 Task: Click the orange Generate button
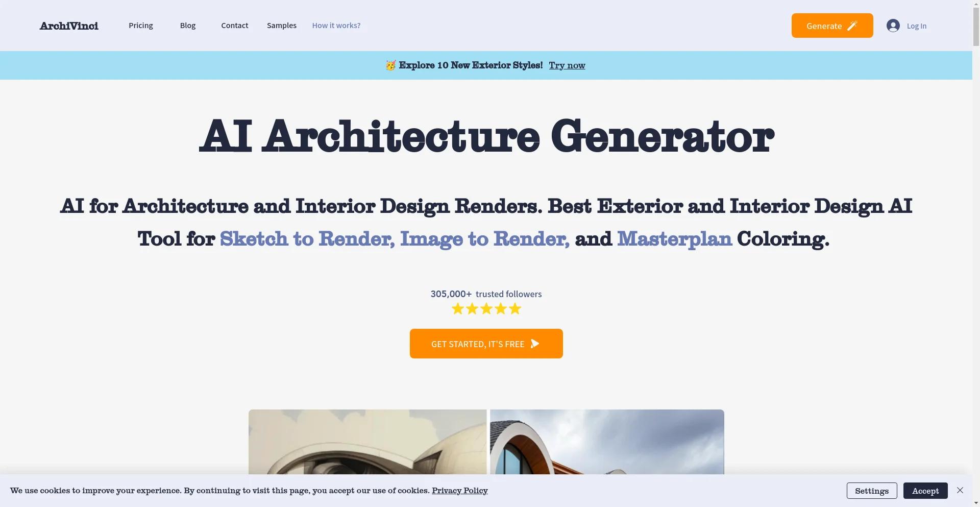pyautogui.click(x=832, y=26)
